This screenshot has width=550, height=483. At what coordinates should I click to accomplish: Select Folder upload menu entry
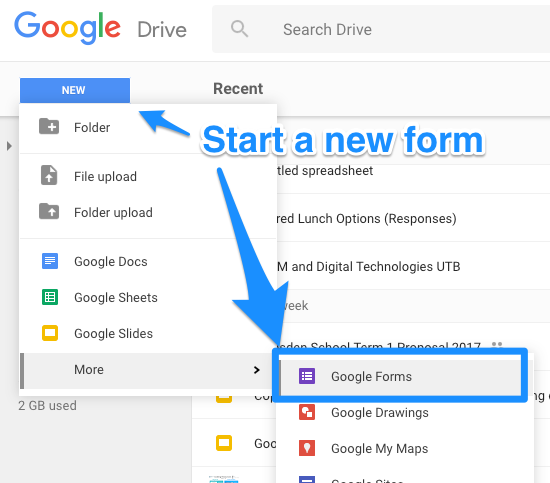[x=148, y=213]
